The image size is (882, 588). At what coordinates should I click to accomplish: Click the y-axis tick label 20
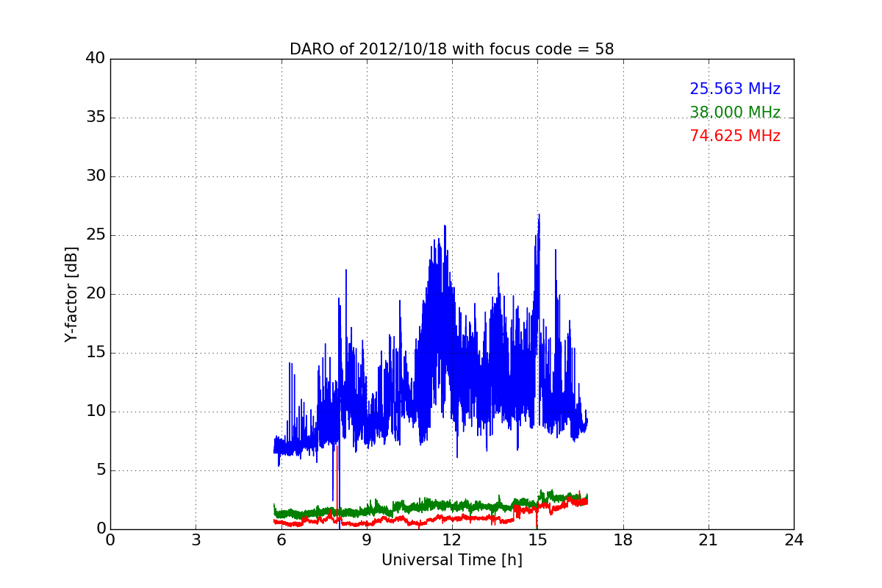click(x=96, y=294)
